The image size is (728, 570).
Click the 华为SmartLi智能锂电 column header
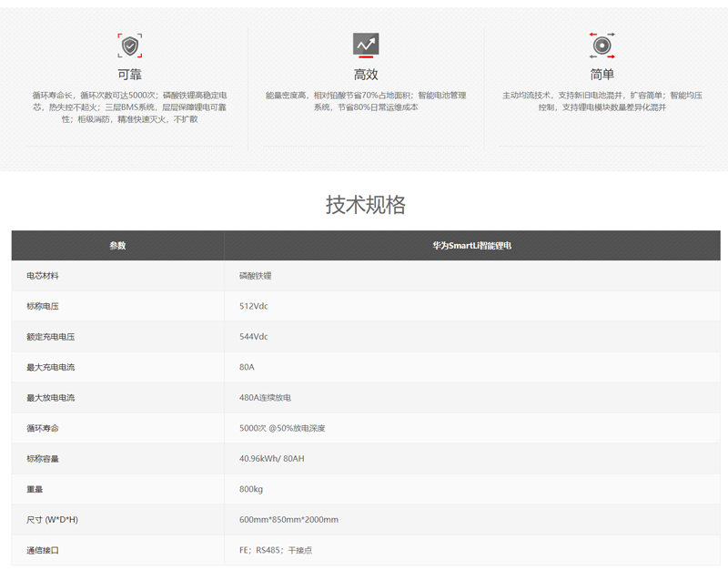(x=472, y=245)
